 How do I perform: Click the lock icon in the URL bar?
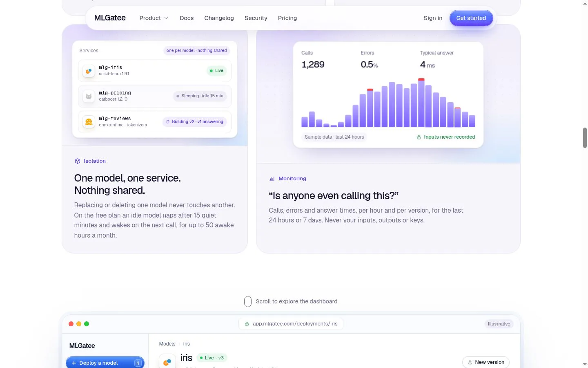pyautogui.click(x=247, y=324)
